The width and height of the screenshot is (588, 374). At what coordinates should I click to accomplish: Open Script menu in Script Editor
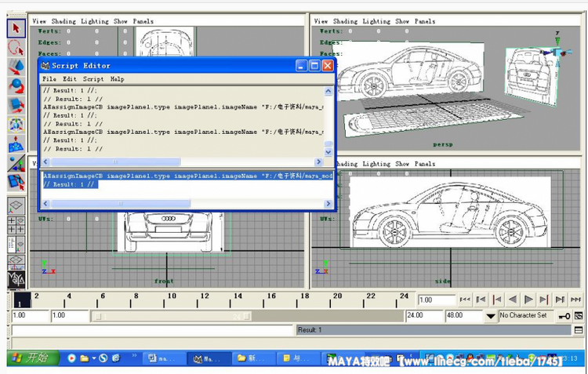[93, 78]
